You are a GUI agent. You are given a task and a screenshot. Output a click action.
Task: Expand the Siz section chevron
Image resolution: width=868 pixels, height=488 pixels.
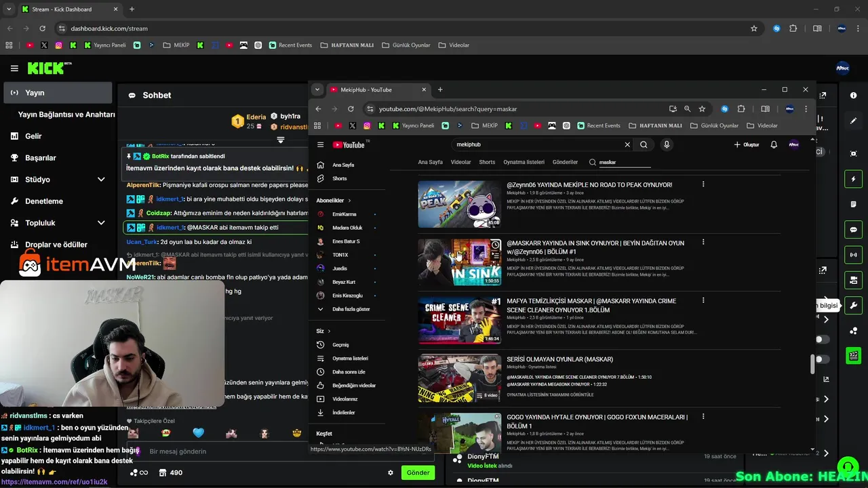pos(329,331)
